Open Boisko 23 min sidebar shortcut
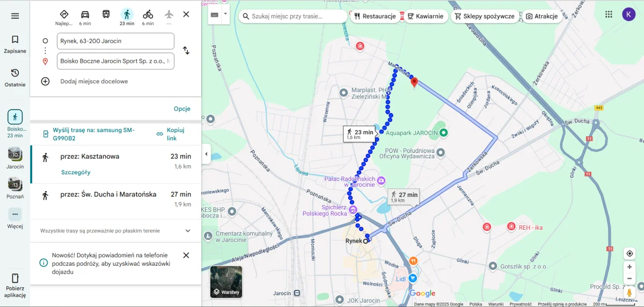 (x=15, y=124)
